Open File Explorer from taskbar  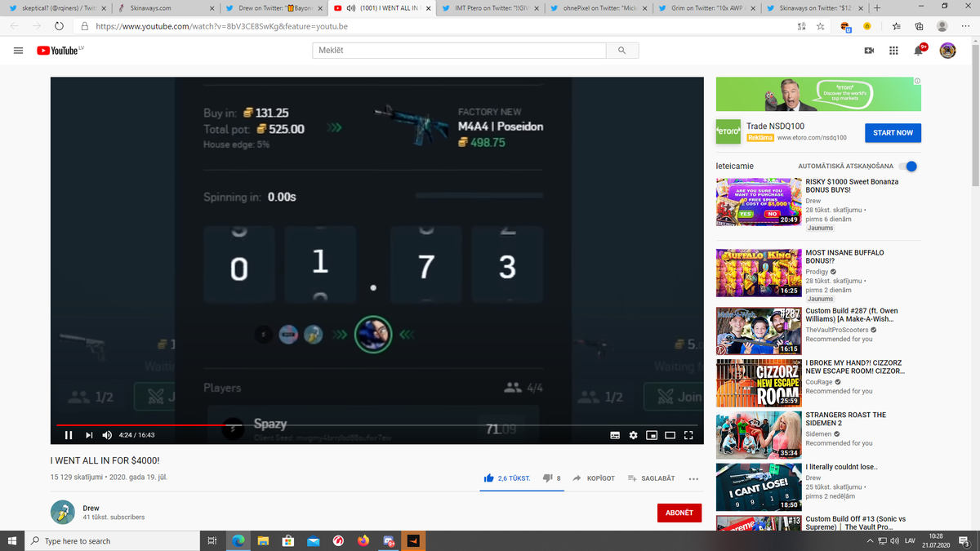(x=263, y=540)
